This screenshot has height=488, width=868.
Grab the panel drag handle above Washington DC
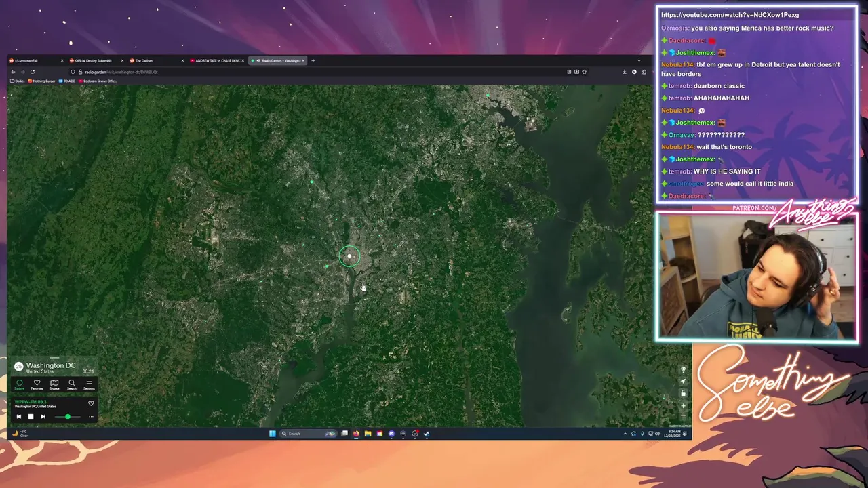pos(54,357)
